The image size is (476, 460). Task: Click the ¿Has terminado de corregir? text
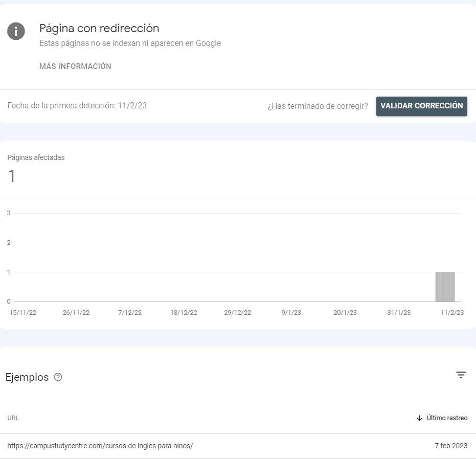pos(318,106)
